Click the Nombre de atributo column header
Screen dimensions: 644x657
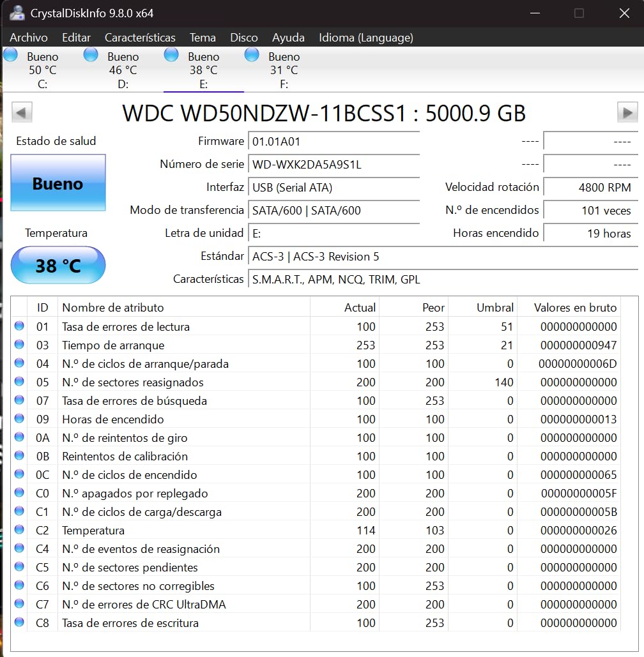[184, 308]
